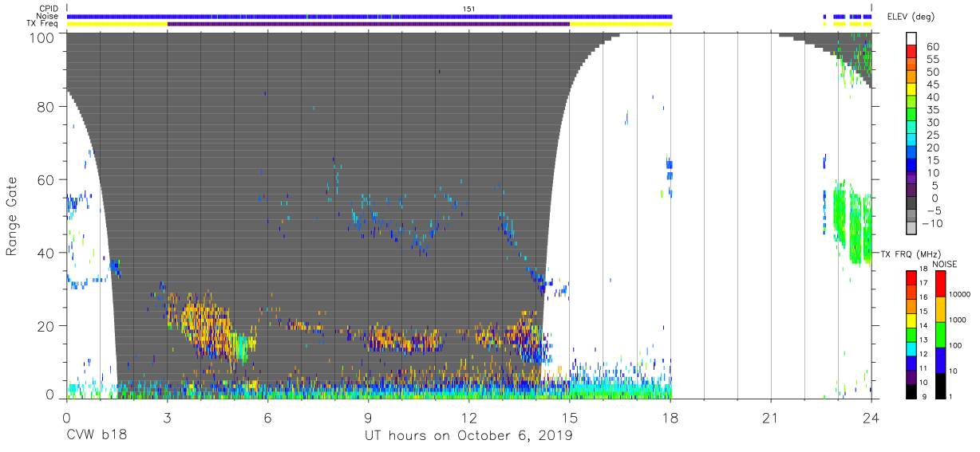Click y-axis tick label 20
980x452 pixels.
(48, 326)
